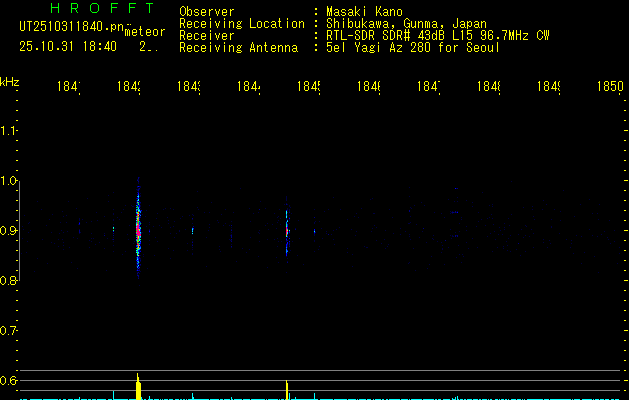
Task: Click the Observer label
Action: 207,12
